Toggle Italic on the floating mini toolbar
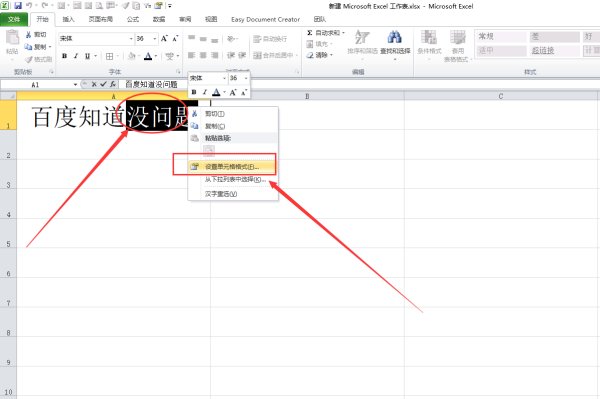The width and height of the screenshot is (600, 399). (x=205, y=92)
